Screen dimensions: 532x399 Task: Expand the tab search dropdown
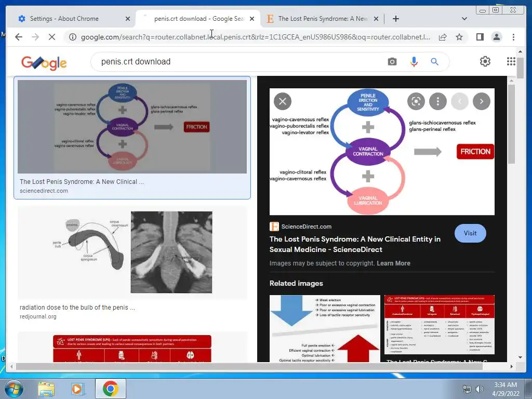[x=464, y=19]
